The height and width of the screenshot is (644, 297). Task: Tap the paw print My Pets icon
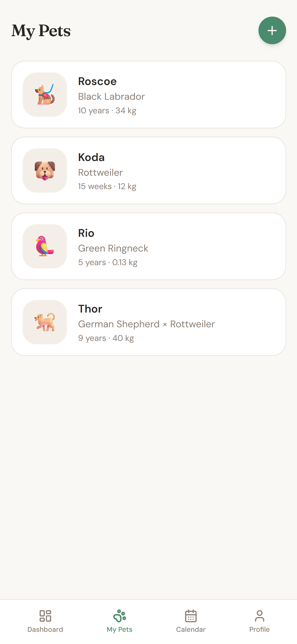119,616
